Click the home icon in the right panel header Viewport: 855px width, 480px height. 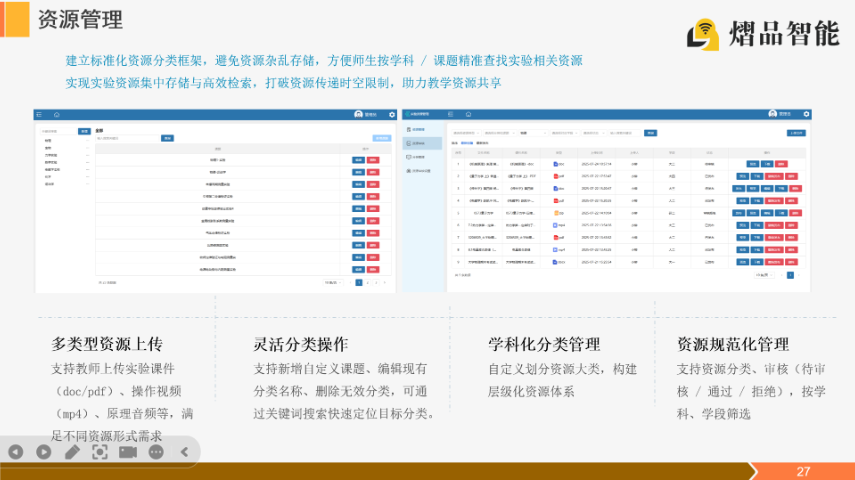(466, 115)
